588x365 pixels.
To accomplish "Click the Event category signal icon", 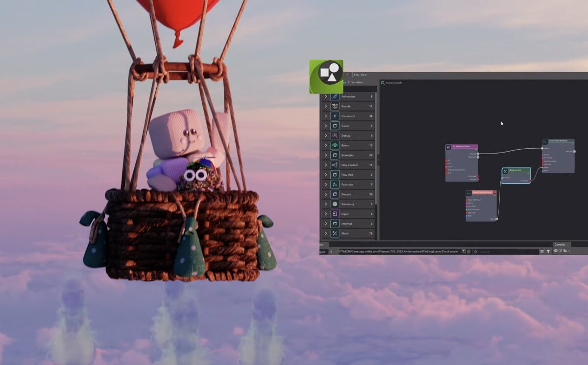I will pyautogui.click(x=335, y=146).
